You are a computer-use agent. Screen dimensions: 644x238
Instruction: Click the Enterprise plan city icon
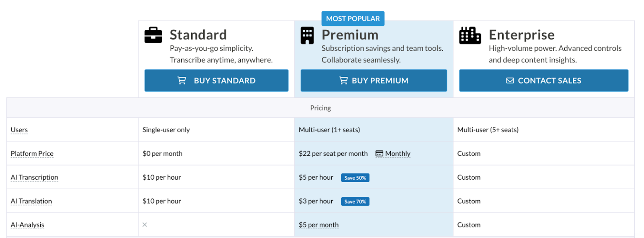[x=470, y=35]
